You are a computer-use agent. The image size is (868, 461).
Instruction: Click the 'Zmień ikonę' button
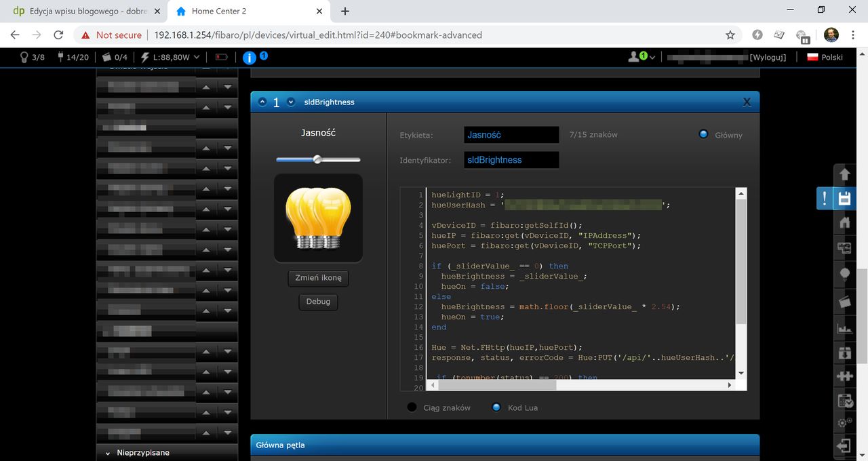pos(318,278)
